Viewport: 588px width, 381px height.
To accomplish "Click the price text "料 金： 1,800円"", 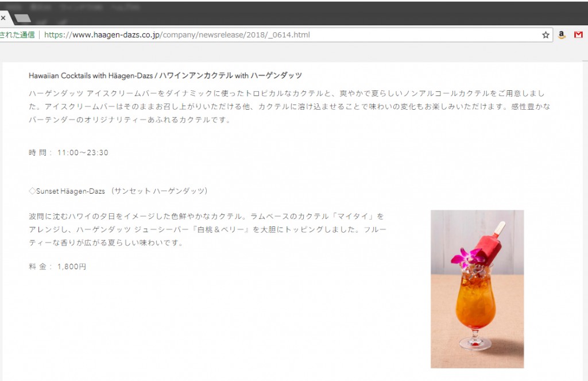I will pyautogui.click(x=58, y=267).
